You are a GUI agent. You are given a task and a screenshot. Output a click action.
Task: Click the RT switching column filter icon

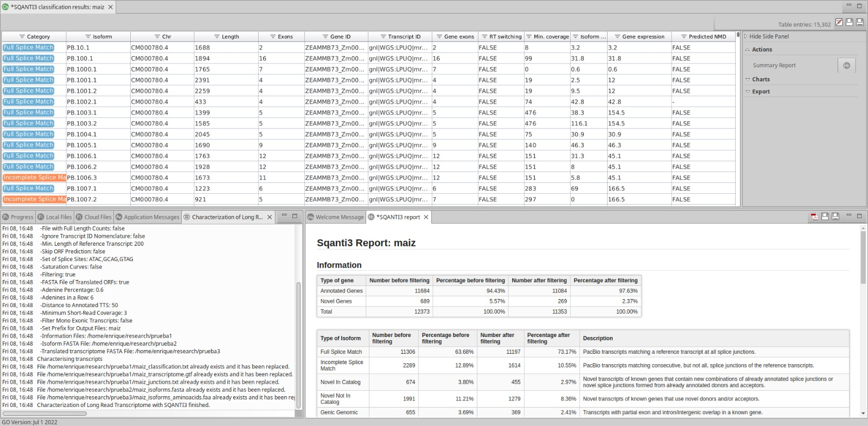(x=484, y=36)
